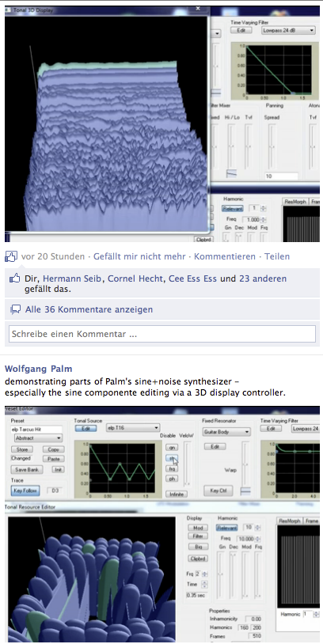
Task: Open the 'Abstract' category dropdown
Action: pos(39,438)
